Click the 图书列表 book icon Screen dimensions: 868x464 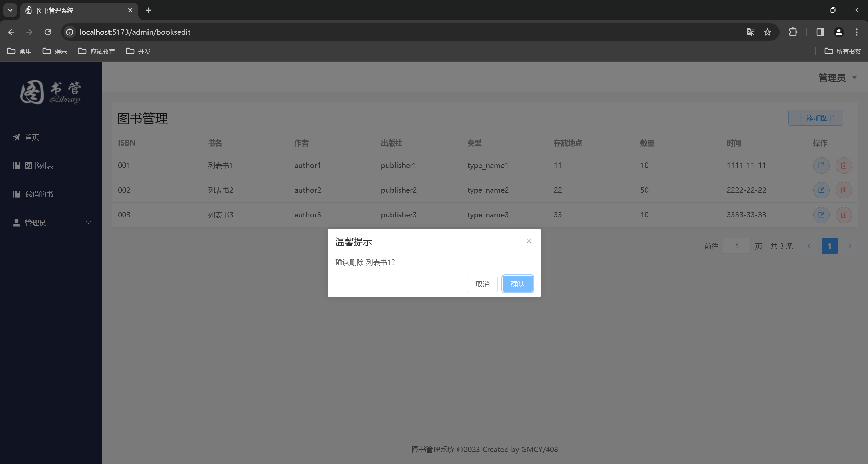click(16, 166)
